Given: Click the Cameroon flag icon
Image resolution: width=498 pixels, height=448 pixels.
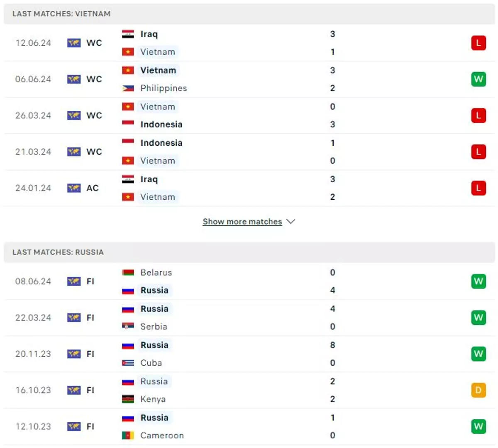Looking at the screenshot, I should tap(128, 435).
